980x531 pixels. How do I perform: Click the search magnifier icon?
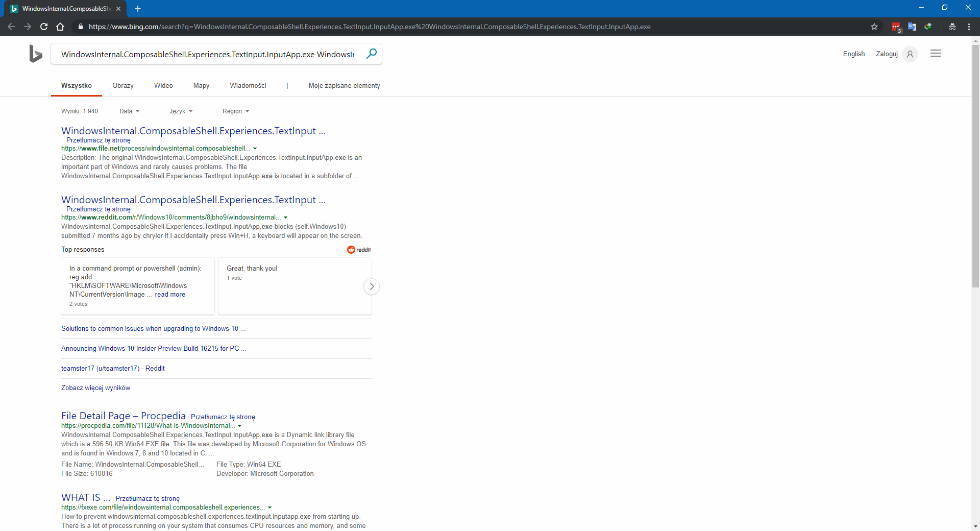coord(372,54)
